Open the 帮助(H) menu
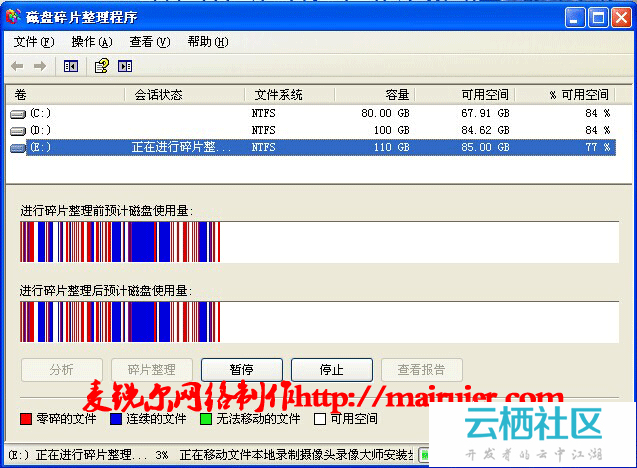Image resolution: width=637 pixels, height=468 pixels. pyautogui.click(x=208, y=42)
